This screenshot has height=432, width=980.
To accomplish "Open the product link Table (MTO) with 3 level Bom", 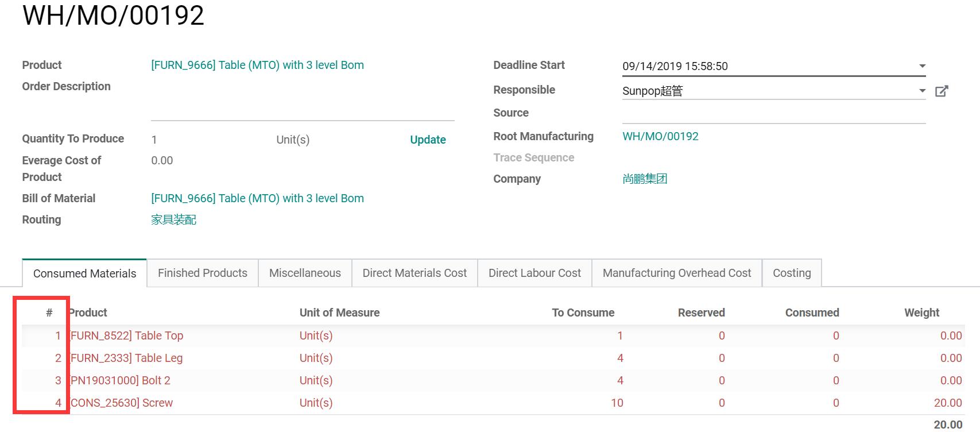I will (x=257, y=65).
